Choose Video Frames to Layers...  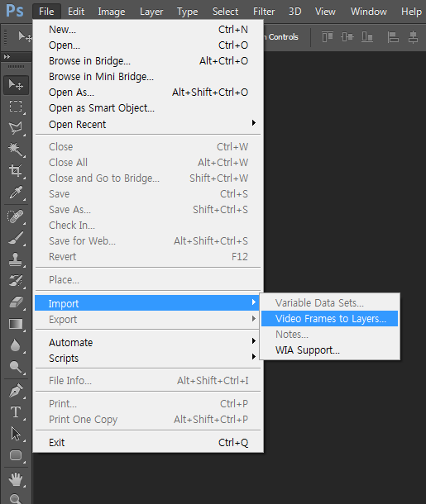(x=329, y=319)
